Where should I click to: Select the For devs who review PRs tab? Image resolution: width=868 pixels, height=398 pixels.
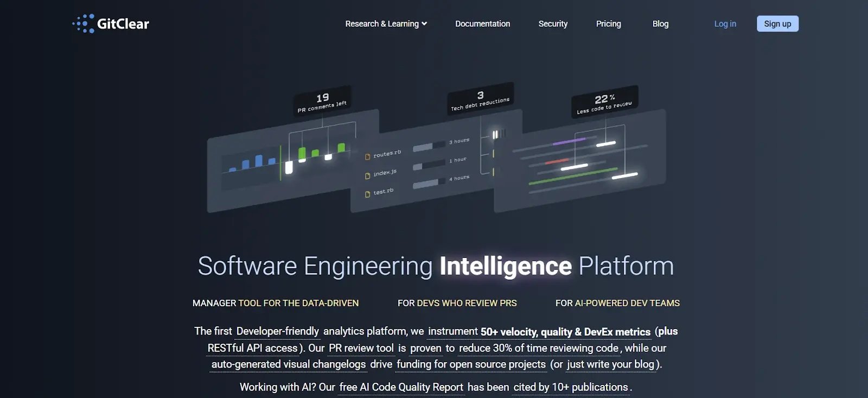point(457,303)
